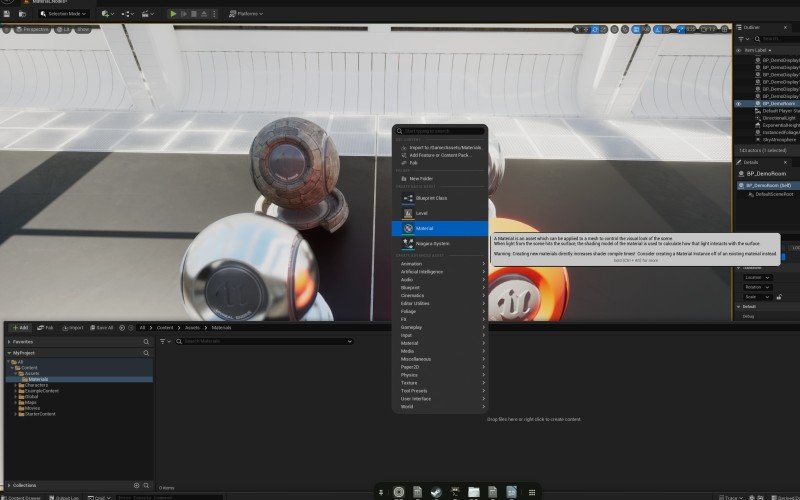
Task: Open the viewport Perspective dropdown
Action: 32,30
